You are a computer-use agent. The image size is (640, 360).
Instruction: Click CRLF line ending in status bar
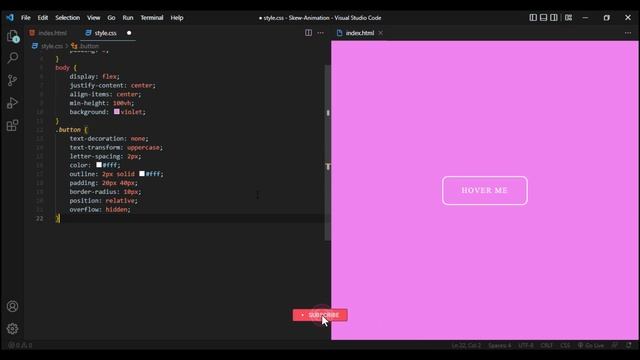pyautogui.click(x=547, y=345)
